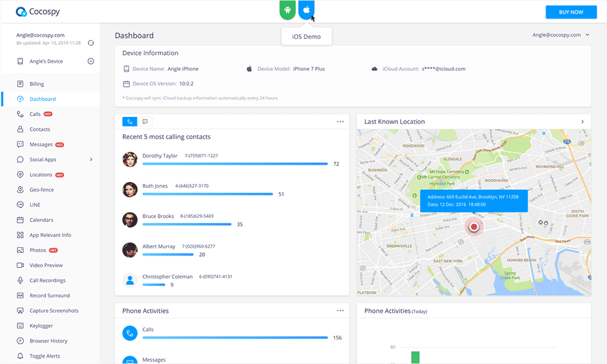The image size is (607, 364).
Task: Open Toggle Alerts link
Action: click(45, 356)
